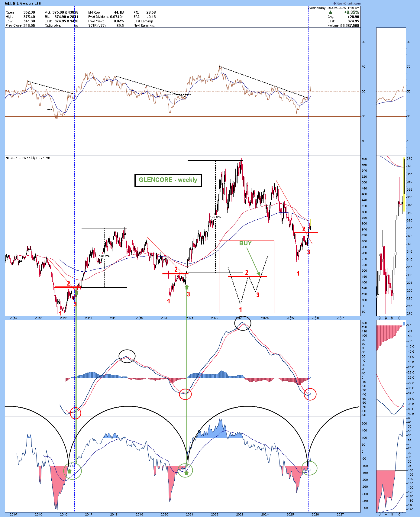The image size is (420, 517).
Task: Click the black circle at the 2023 MACD peak
Action: point(243,323)
